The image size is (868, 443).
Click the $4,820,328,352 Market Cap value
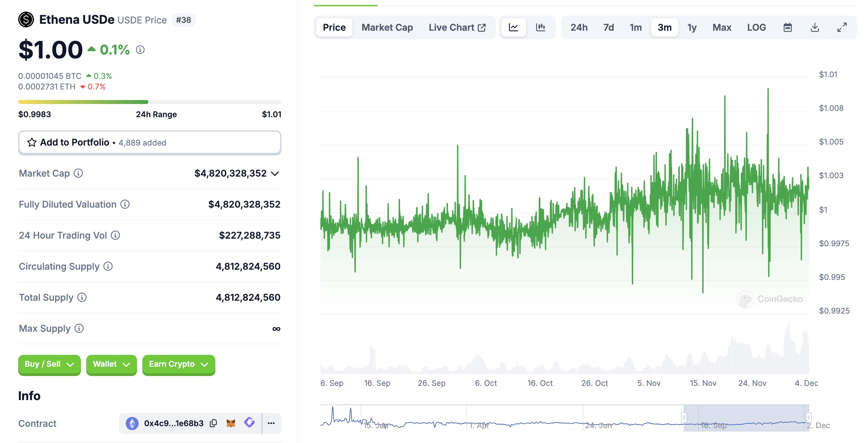[x=230, y=173]
